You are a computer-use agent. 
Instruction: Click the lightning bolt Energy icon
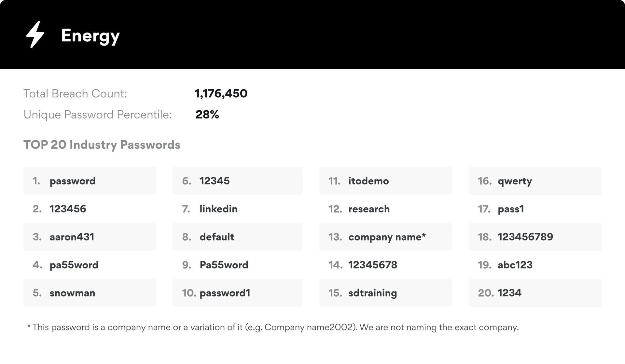tap(35, 35)
